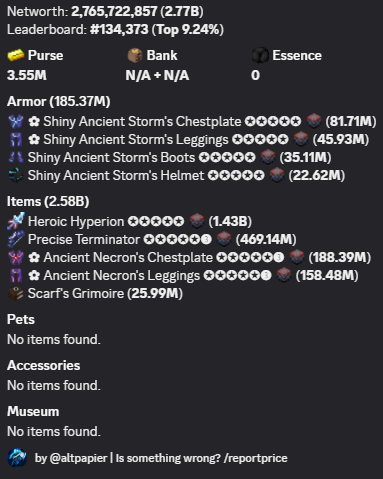This screenshot has width=383, height=479.
Task: Click the recombobulator icon beside Heroic Hyperion
Action: click(196, 221)
